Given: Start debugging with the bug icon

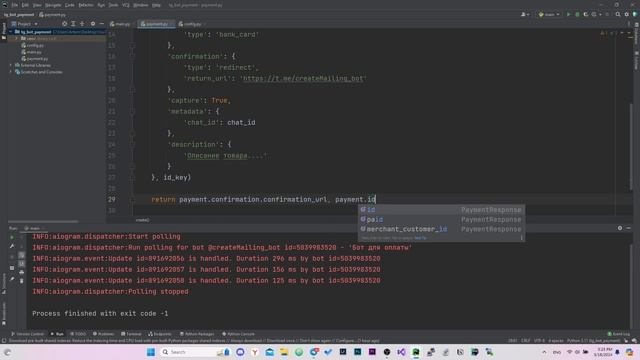Looking at the screenshot, I should tap(577, 14).
